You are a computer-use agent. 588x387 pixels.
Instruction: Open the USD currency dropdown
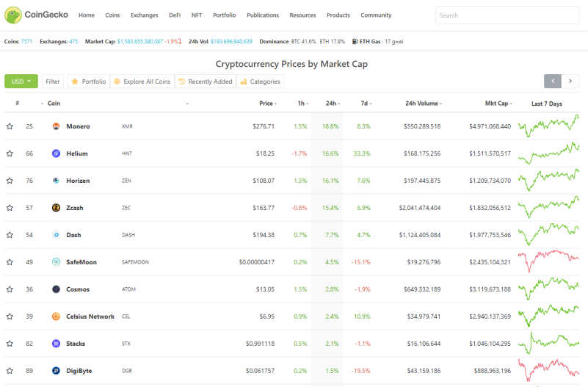tap(21, 82)
